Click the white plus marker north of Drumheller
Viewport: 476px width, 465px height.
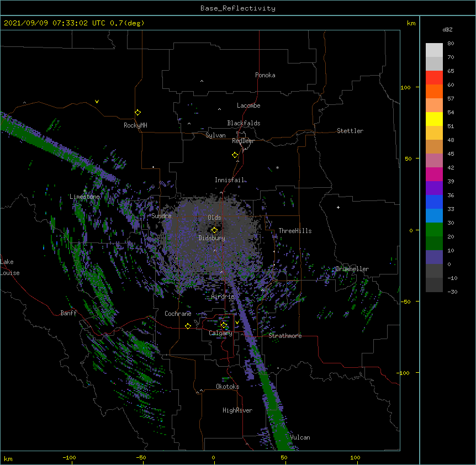[338, 207]
